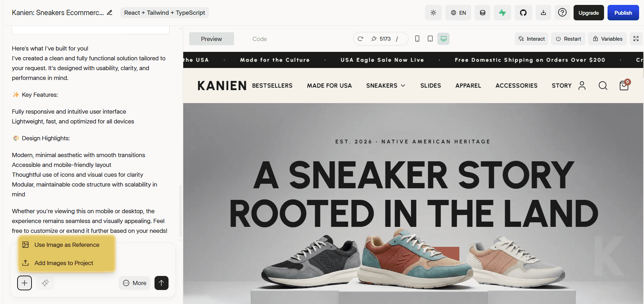Screen dimensions: 644x304
Task: Choose Add Images to Project
Action: pos(66,263)
